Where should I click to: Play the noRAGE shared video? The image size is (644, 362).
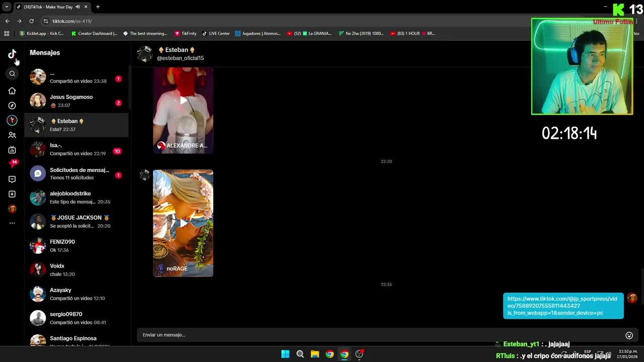click(183, 223)
